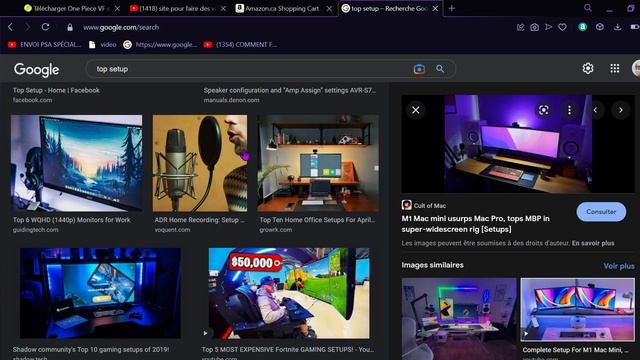
Task: Open tab search magnifier in title bar
Action: point(588,8)
